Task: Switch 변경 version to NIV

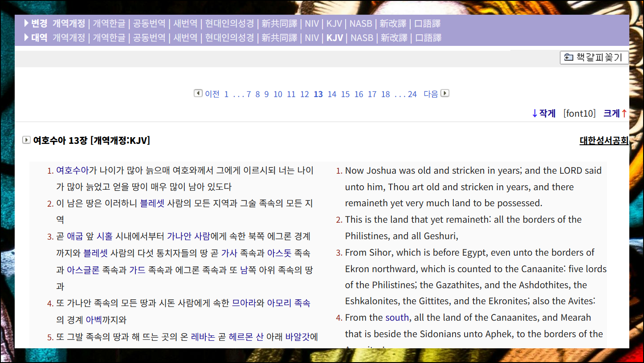Action: coord(311,24)
